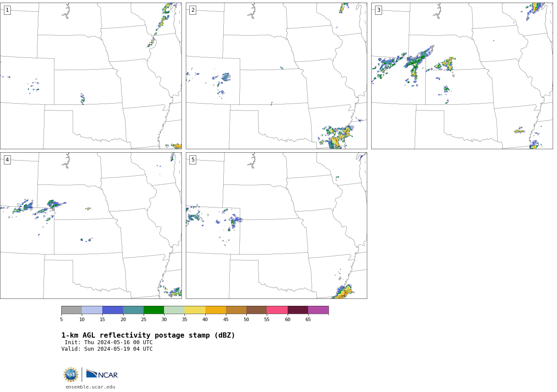Click the 35 tick label on colorbar
Image resolution: width=557 pixels, height=392 pixels.
[185, 320]
